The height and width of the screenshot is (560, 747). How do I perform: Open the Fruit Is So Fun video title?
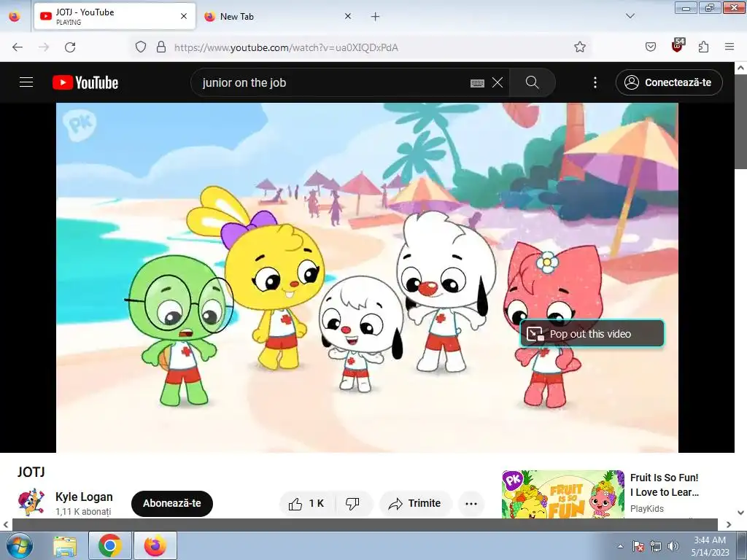coord(664,485)
